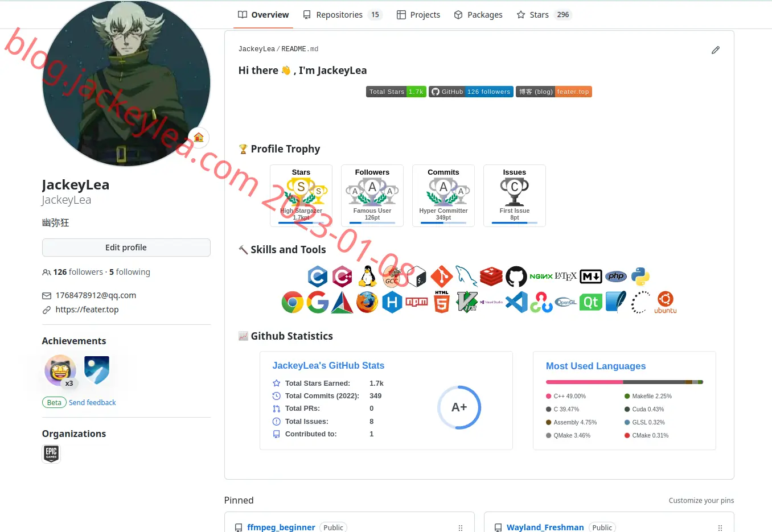The height and width of the screenshot is (532, 772).
Task: Open the 126 followers link
Action: (78, 272)
